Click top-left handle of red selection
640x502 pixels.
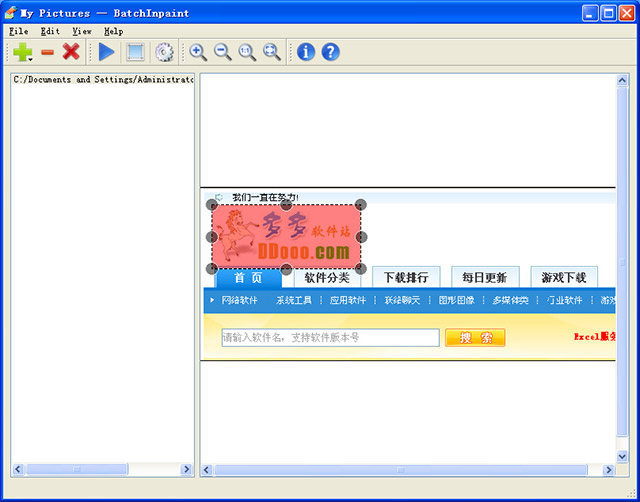tap(211, 205)
